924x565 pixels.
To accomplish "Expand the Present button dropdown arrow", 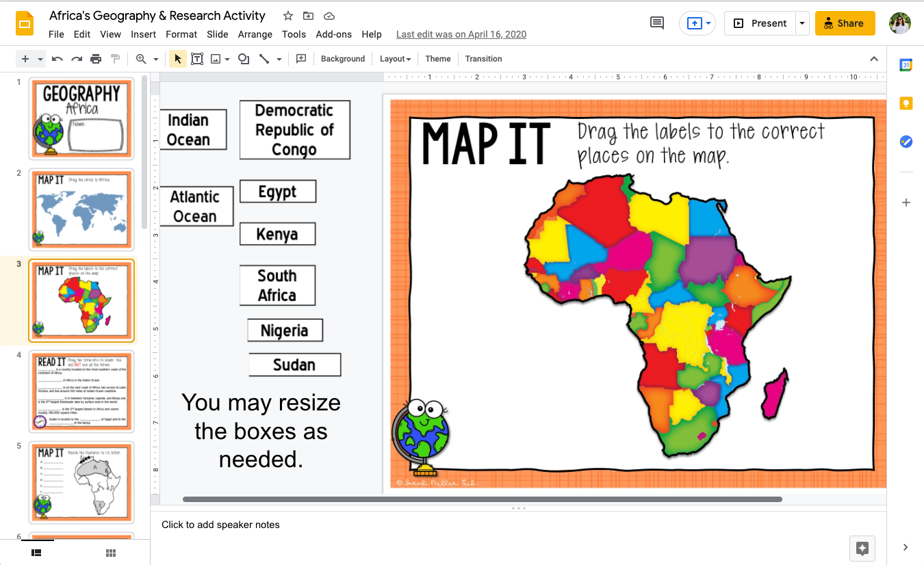I will click(802, 23).
